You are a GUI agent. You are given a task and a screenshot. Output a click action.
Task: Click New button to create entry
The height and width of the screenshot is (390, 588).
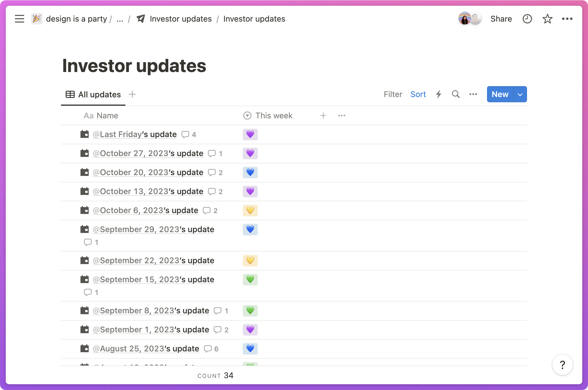[500, 94]
